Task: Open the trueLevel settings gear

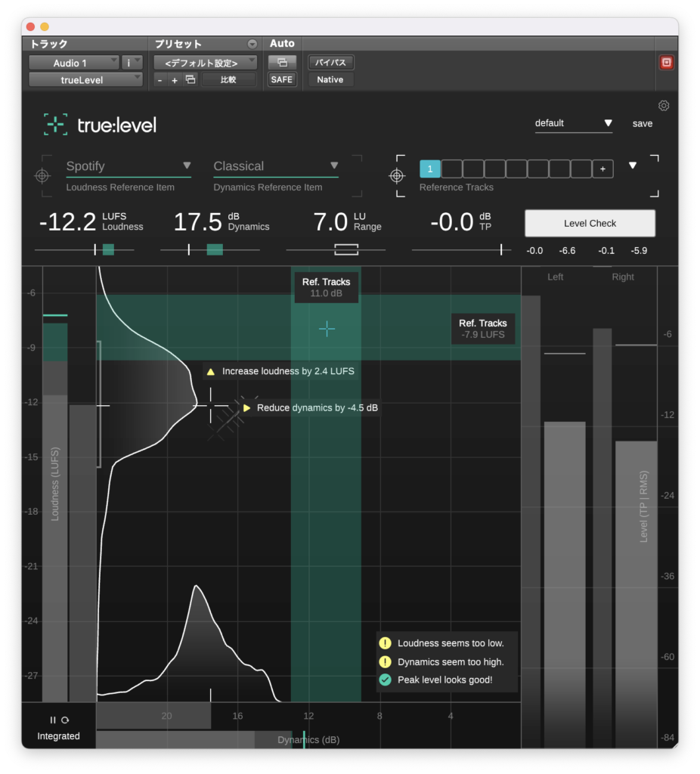Action: click(x=664, y=106)
